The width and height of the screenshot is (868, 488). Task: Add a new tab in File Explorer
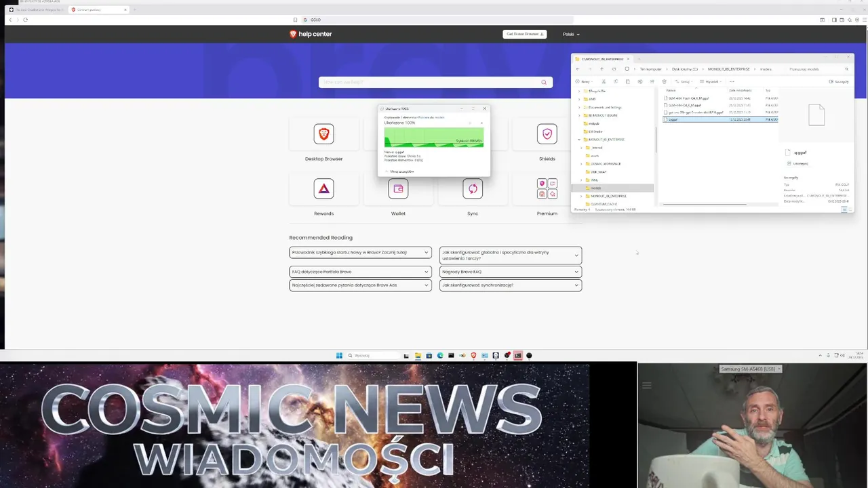coord(639,58)
